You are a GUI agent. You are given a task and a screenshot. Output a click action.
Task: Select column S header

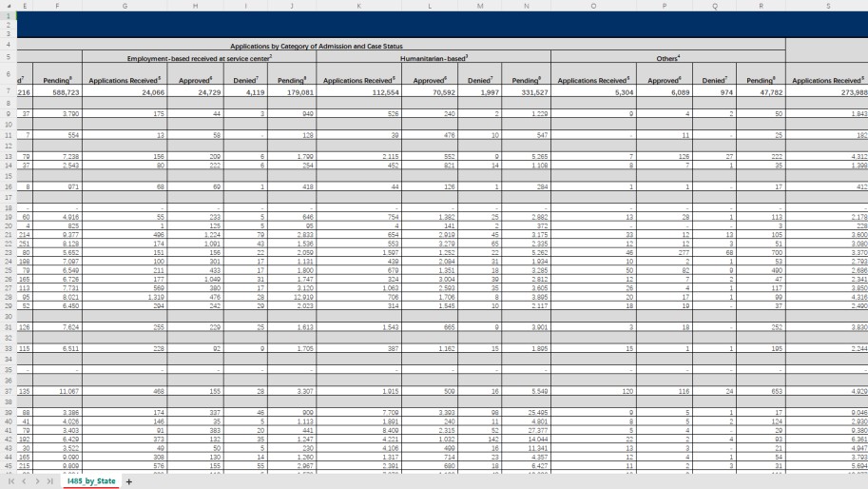[x=828, y=6]
